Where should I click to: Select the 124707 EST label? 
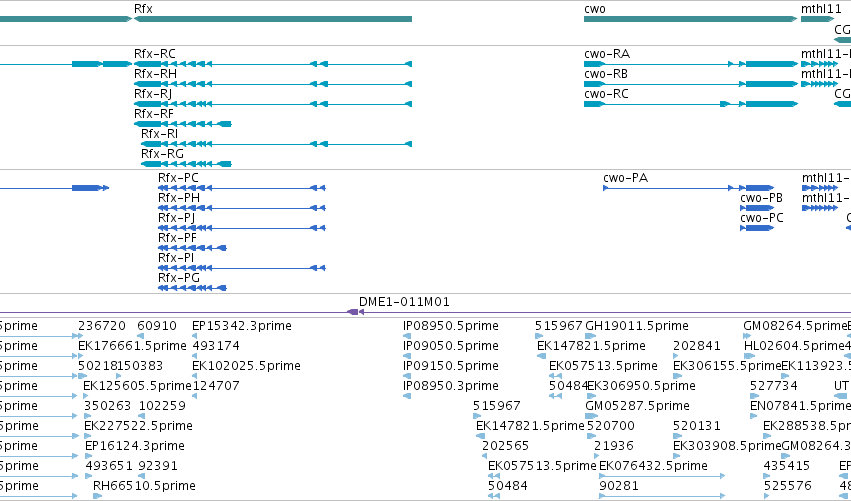216,386
